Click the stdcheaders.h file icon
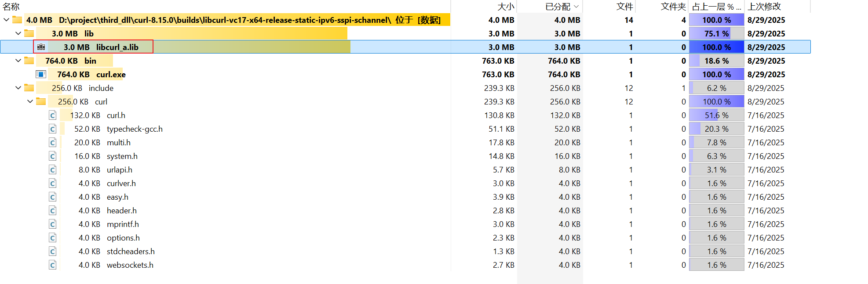 [x=53, y=251]
